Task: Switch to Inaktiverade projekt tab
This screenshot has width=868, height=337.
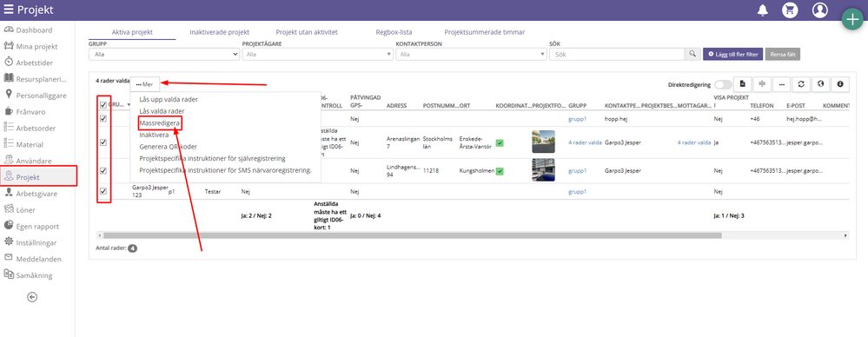Action: (219, 32)
